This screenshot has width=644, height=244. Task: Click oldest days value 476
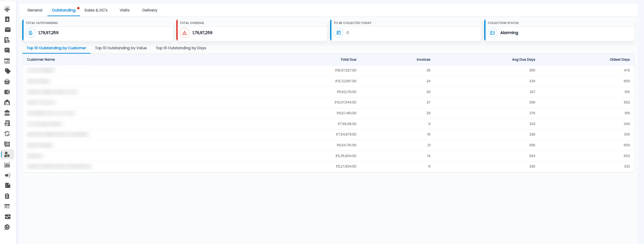(x=627, y=70)
